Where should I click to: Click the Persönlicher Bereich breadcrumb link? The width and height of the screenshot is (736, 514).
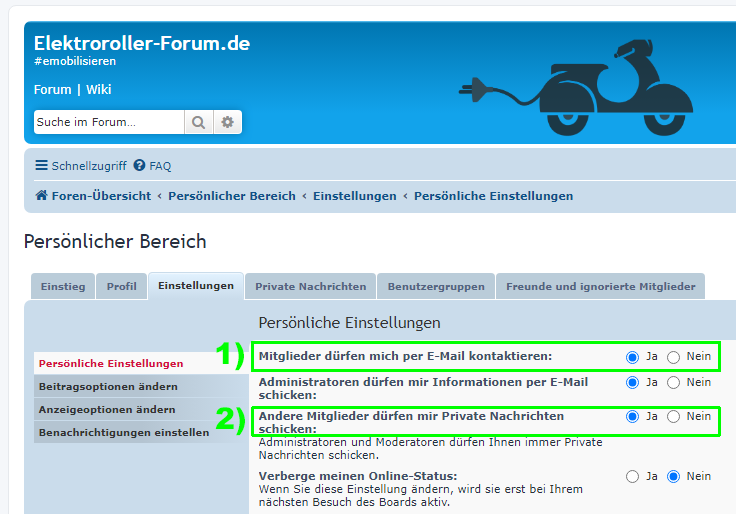tap(231, 196)
